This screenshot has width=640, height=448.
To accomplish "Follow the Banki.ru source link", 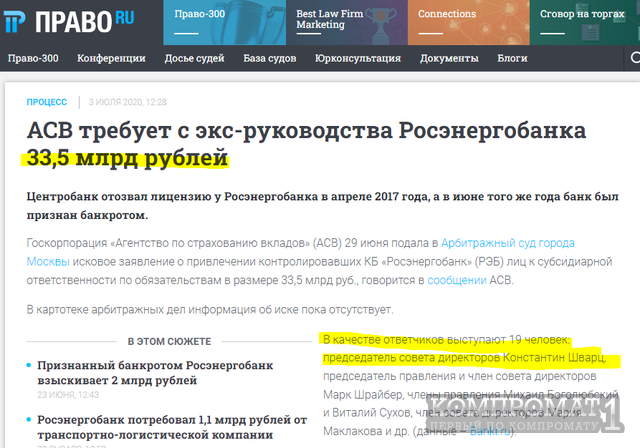I will (490, 431).
